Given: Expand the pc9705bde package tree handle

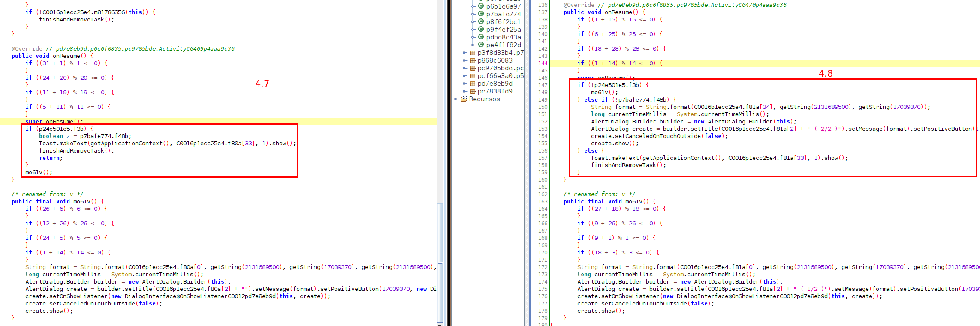Looking at the screenshot, I should (x=465, y=68).
